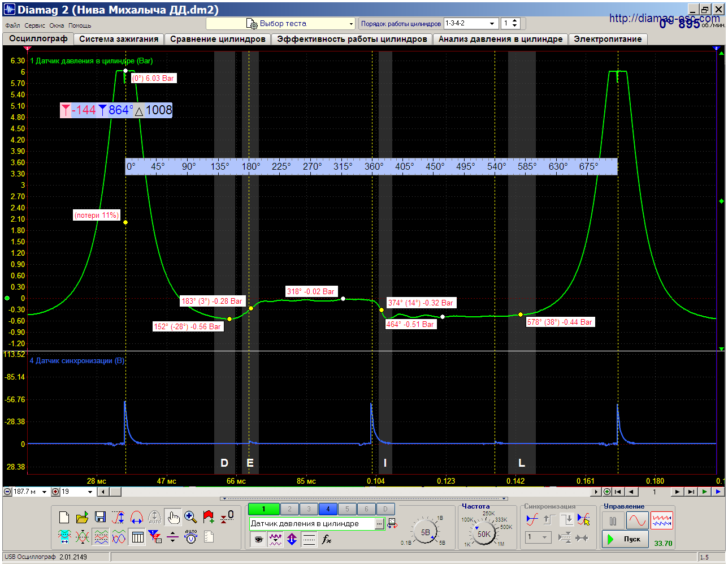728x564 pixels.
Task: Toggle the stacked waveforms display icon
Action: 101,536
